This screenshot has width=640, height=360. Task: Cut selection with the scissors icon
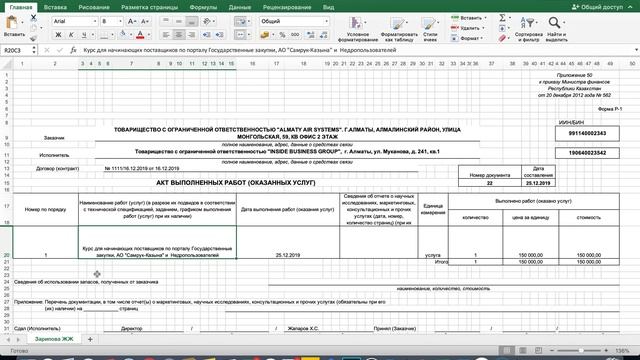click(x=33, y=18)
